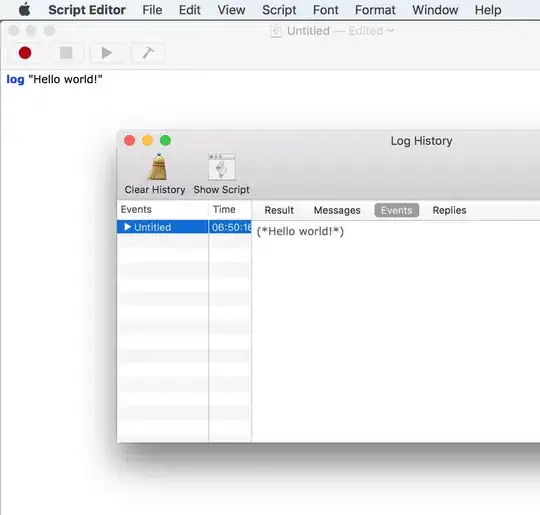Image resolution: width=540 pixels, height=515 pixels.
Task: Click the Untitled document proxy icon in title bar
Action: click(x=276, y=31)
